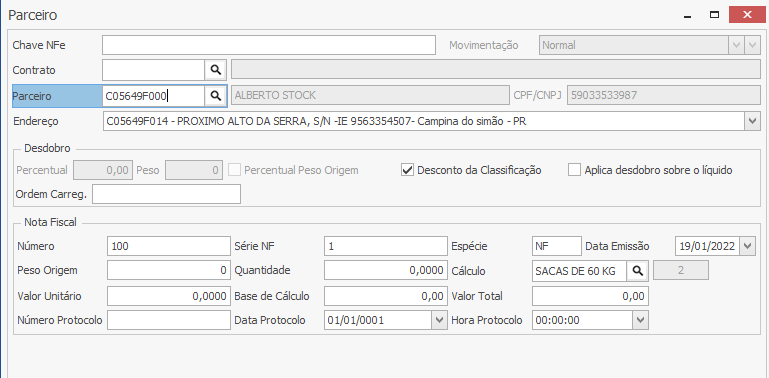Viewport: 769px width, 378px height.
Task: Open the Data Emissão date picker arrow
Action: pos(746,246)
